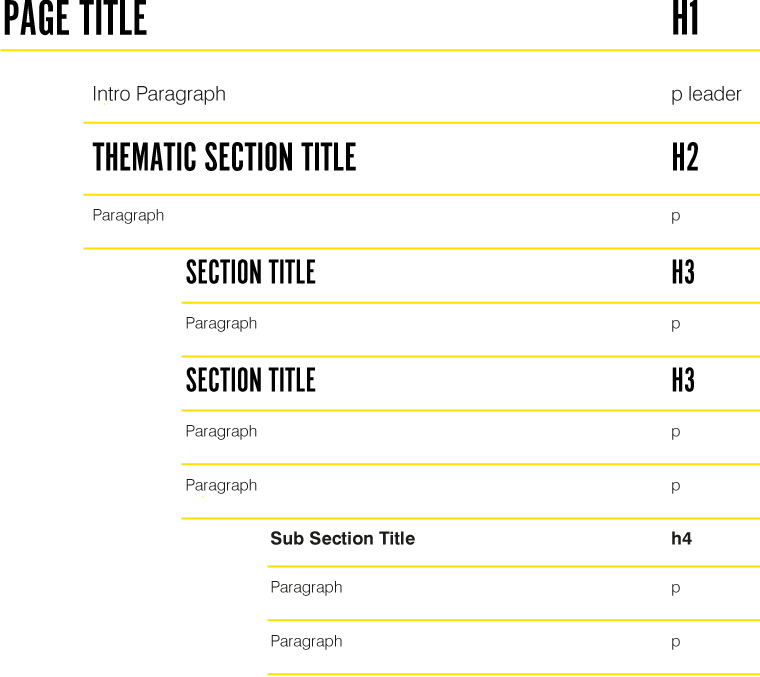
Task: Click the 'p' label directly below h4
Action: point(676,588)
